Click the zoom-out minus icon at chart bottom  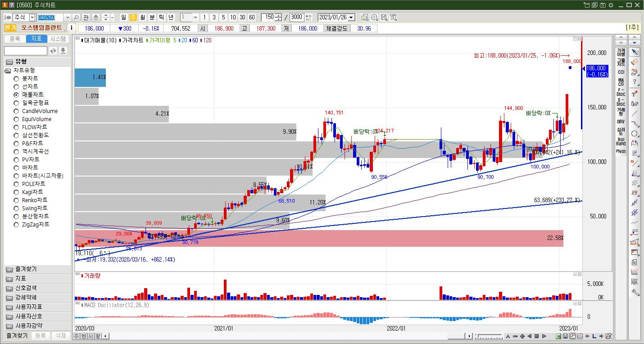(515, 336)
